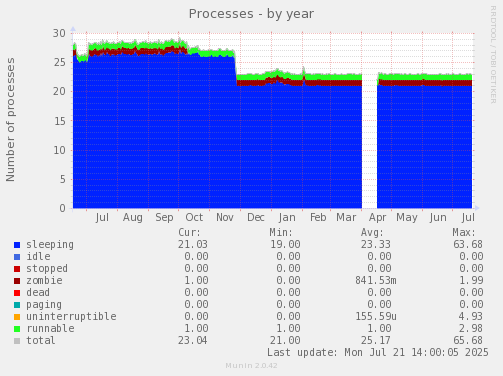Click the Cur: column header
The height and width of the screenshot is (376, 503).
pyautogui.click(x=189, y=232)
